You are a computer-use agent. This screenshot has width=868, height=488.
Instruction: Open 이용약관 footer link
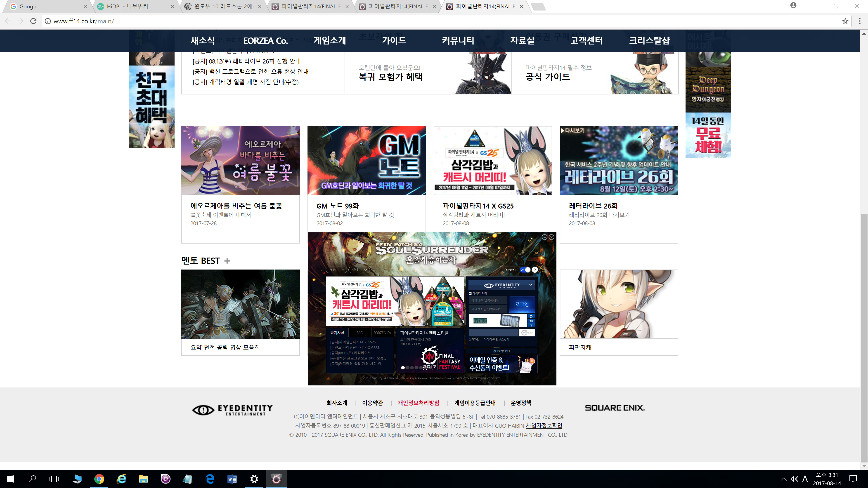372,403
